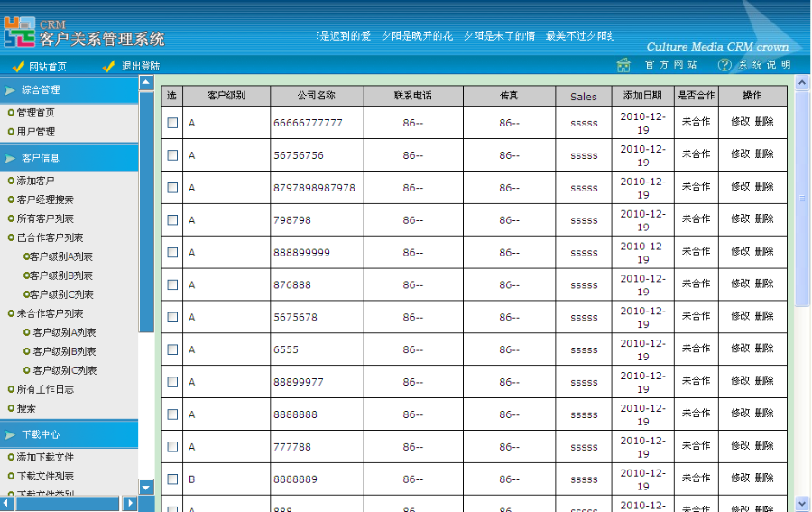Click 修改 for company 8888889
The width and height of the screenshot is (812, 512).
(741, 478)
